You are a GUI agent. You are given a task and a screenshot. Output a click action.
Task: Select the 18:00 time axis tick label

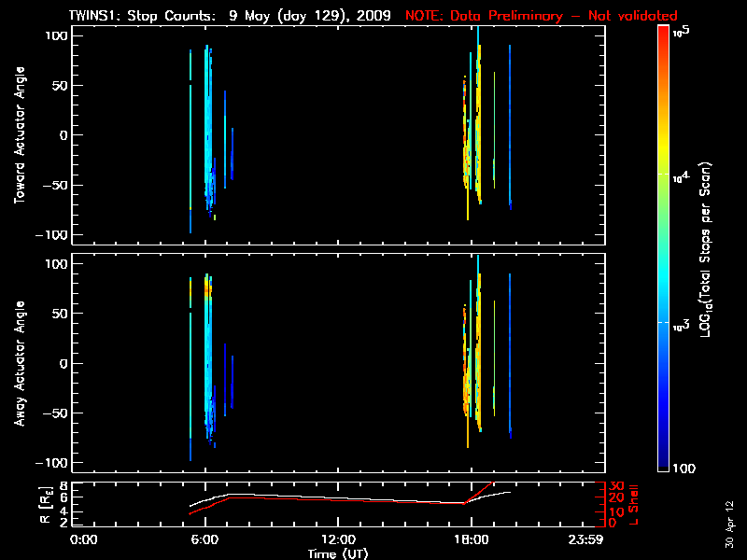tap(471, 540)
